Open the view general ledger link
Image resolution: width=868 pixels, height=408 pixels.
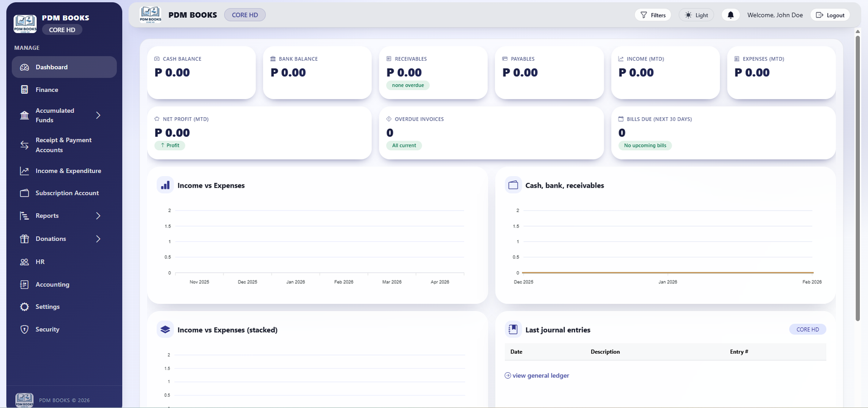point(537,375)
